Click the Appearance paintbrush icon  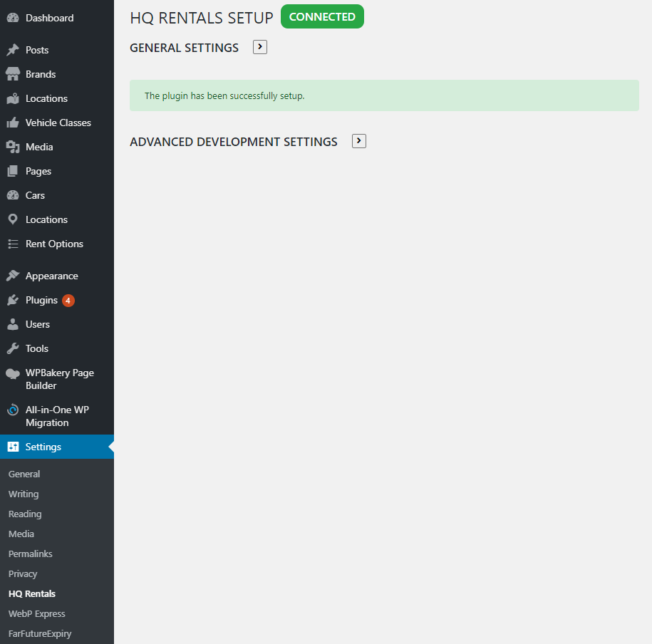[x=13, y=276]
